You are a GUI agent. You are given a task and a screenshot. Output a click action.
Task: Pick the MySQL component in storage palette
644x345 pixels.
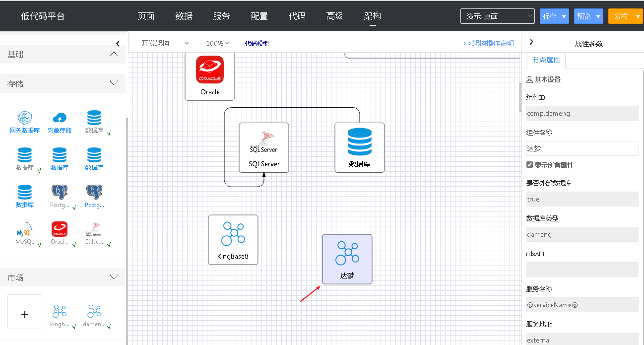coord(25,233)
